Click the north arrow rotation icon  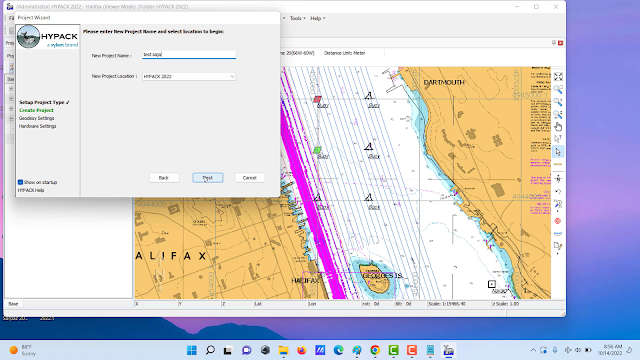558,178
